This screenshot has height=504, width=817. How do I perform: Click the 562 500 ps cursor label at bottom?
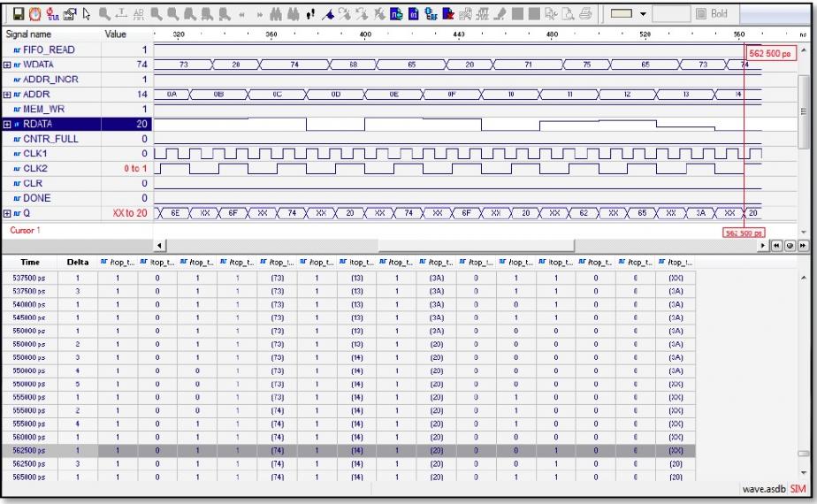click(x=744, y=233)
